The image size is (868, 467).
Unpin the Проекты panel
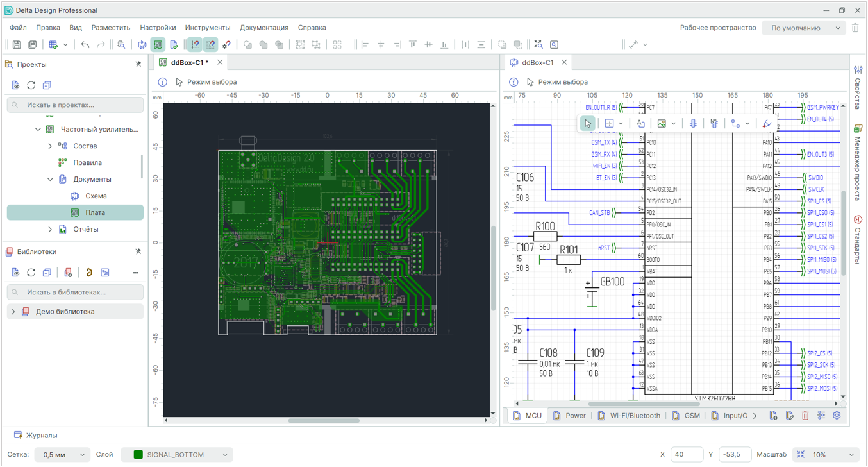138,64
